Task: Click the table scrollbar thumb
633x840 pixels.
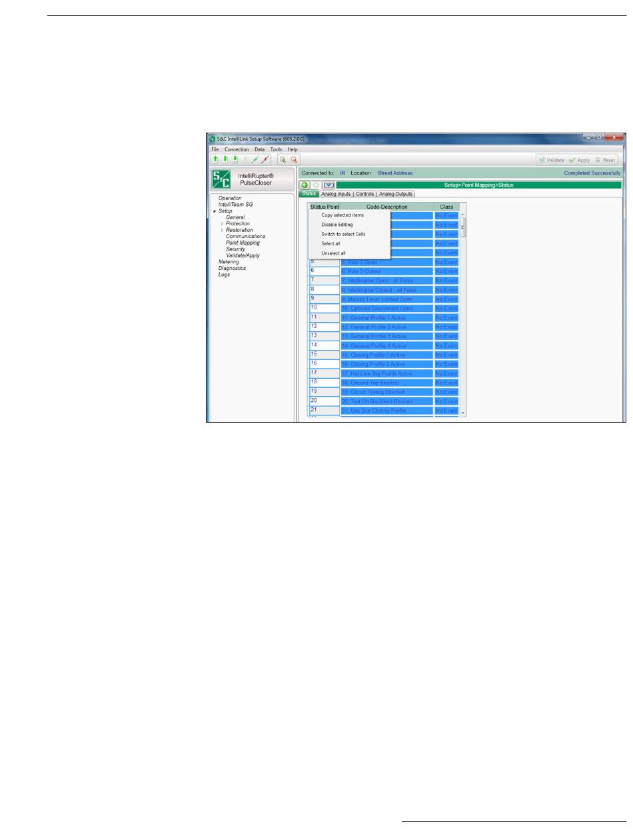Action: pyautogui.click(x=463, y=227)
